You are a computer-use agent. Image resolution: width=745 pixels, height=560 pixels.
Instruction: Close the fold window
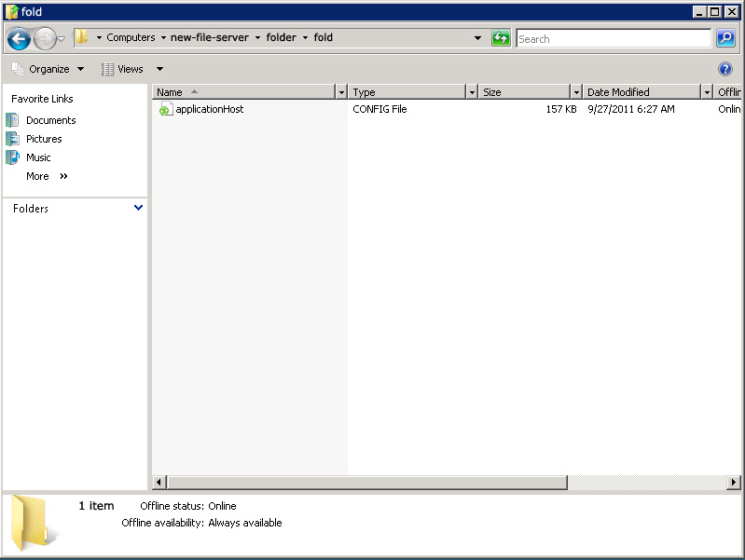(x=732, y=12)
